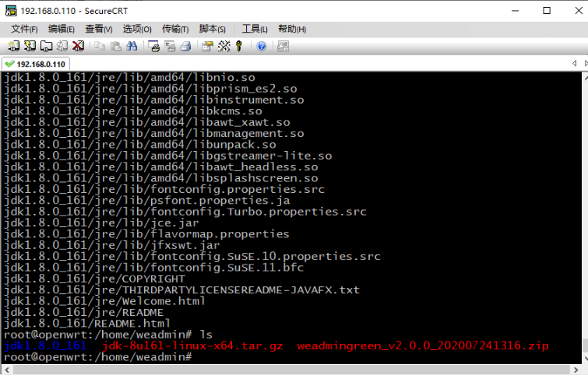588x375 pixels.
Task: Click the Print printer icon
Action: [186, 46]
